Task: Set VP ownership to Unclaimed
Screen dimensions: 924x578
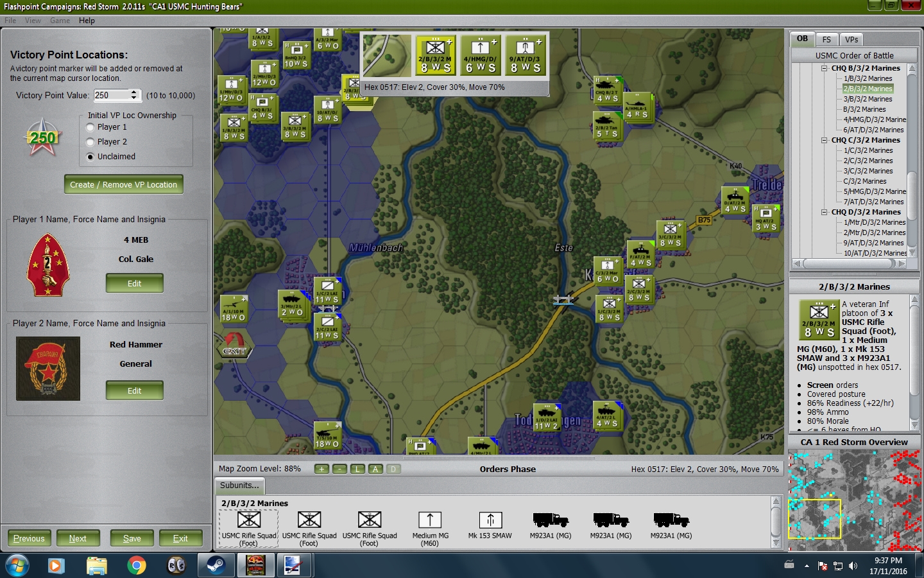Action: pyautogui.click(x=90, y=157)
